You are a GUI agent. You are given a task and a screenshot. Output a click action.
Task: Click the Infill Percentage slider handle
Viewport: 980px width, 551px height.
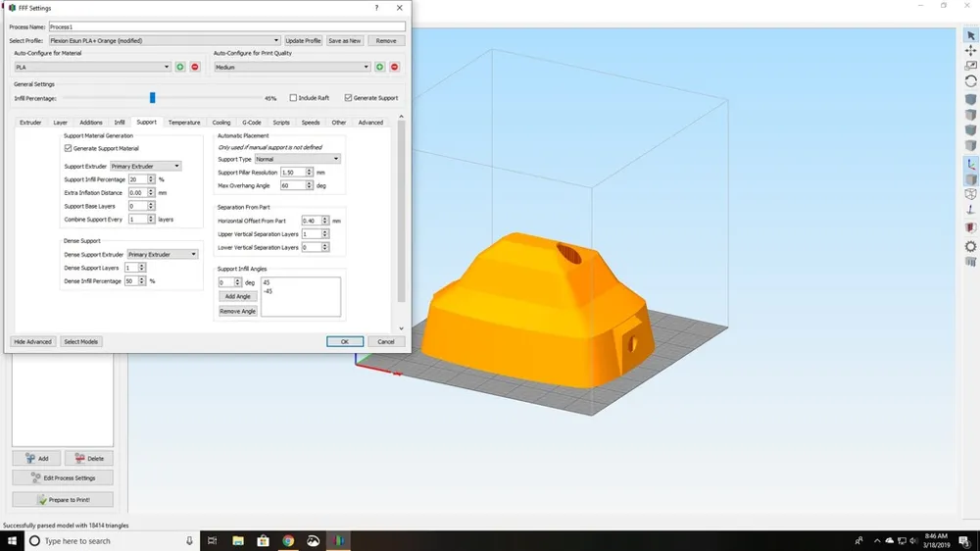pos(152,98)
